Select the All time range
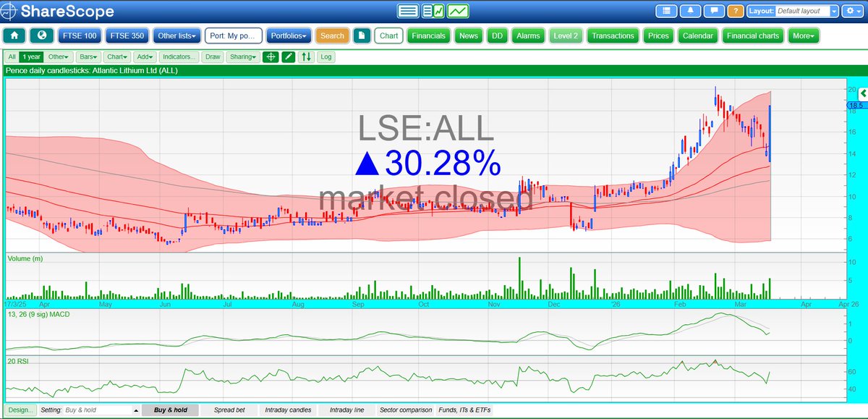Viewport: 868px width, 419px height. click(x=12, y=56)
